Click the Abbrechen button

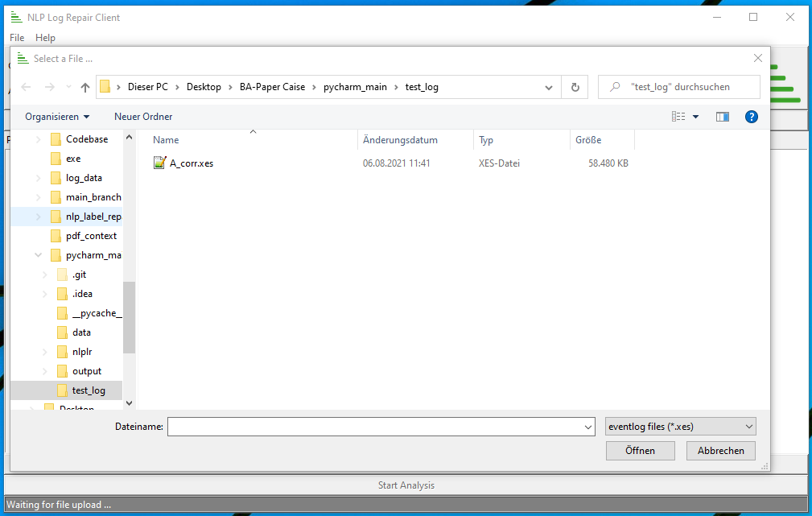720,451
